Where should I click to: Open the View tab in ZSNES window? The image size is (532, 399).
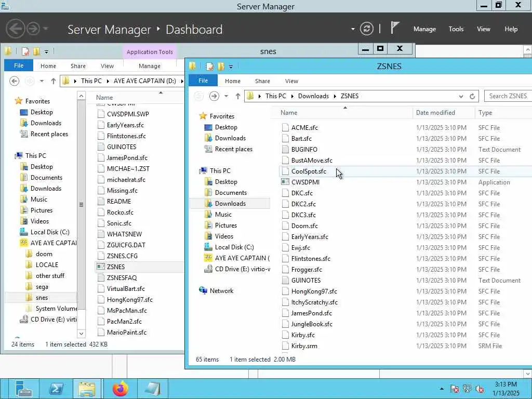point(292,81)
